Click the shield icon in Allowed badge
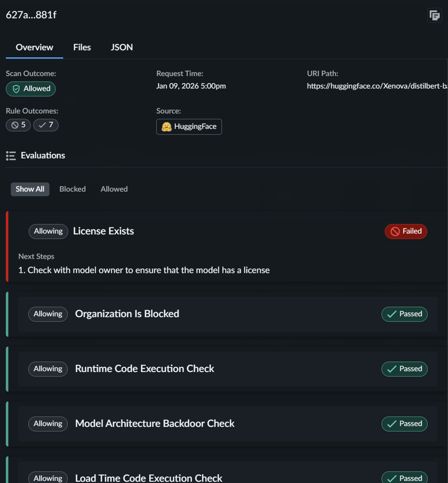Image resolution: width=448 pixels, height=483 pixels. pyautogui.click(x=16, y=89)
